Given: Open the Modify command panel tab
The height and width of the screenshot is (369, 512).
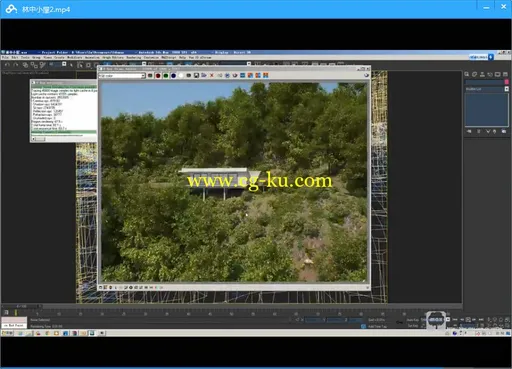Looking at the screenshot, I should point(475,74).
